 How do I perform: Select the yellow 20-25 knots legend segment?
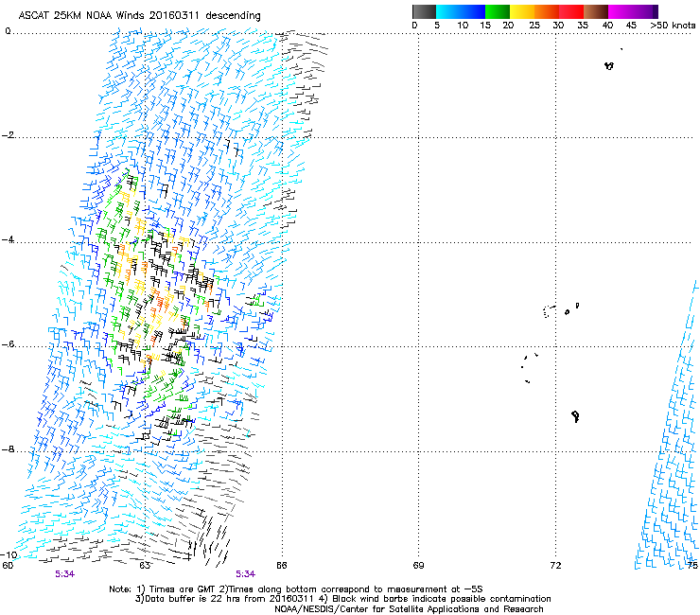click(x=522, y=11)
